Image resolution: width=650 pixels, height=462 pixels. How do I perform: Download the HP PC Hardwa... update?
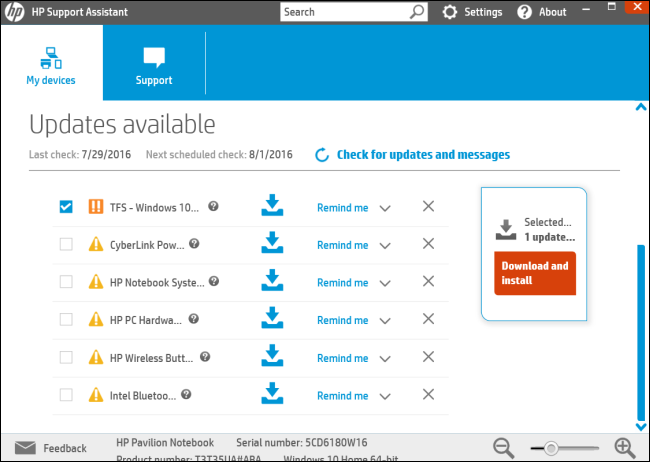pyautogui.click(x=272, y=318)
